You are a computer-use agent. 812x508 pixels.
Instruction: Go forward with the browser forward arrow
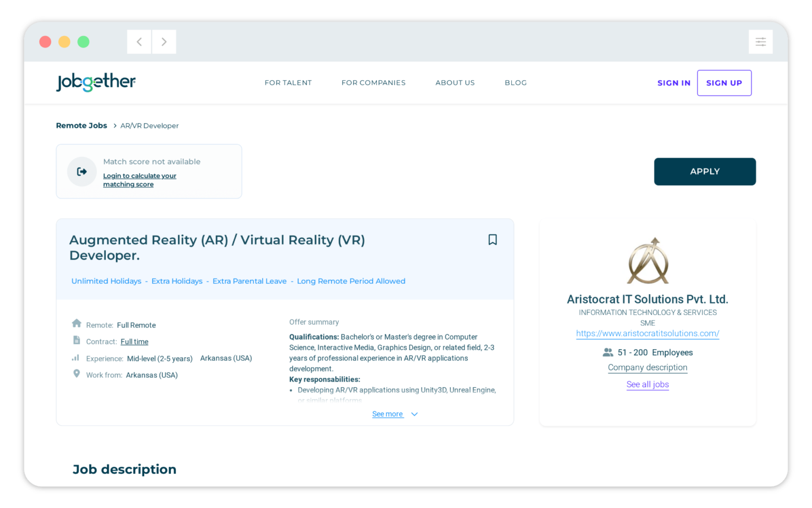(164, 42)
